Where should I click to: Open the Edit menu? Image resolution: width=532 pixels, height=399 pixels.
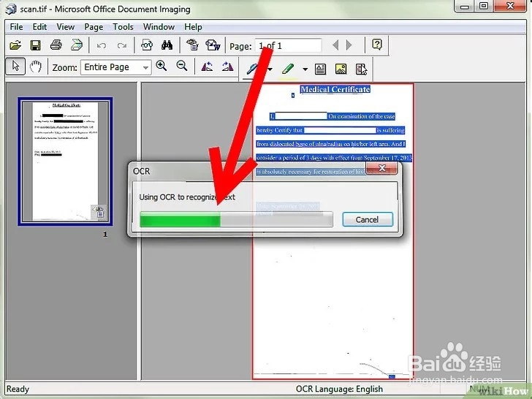39,27
